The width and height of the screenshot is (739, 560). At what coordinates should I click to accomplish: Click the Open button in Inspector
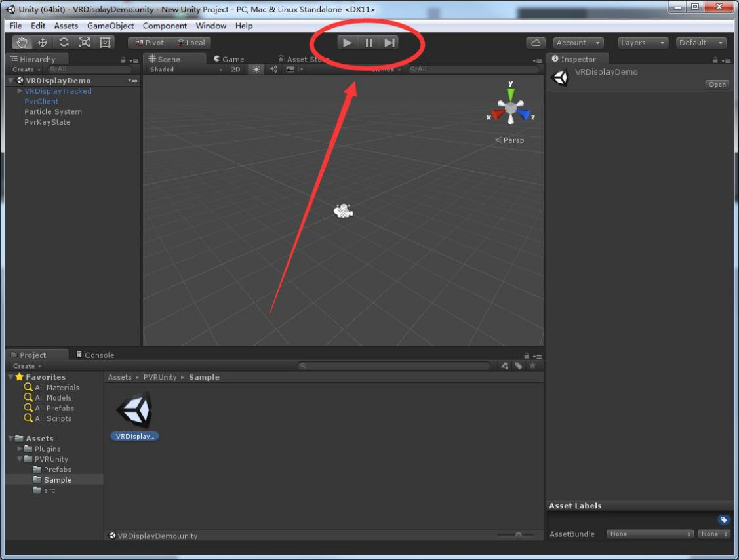click(x=717, y=85)
